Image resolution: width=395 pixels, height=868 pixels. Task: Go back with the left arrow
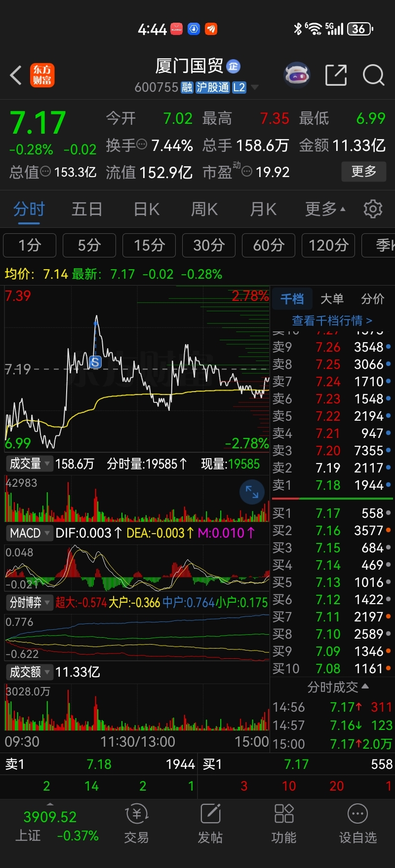click(16, 75)
